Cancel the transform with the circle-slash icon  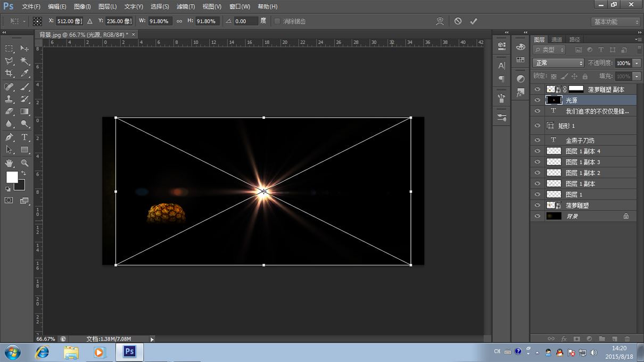[x=458, y=21]
